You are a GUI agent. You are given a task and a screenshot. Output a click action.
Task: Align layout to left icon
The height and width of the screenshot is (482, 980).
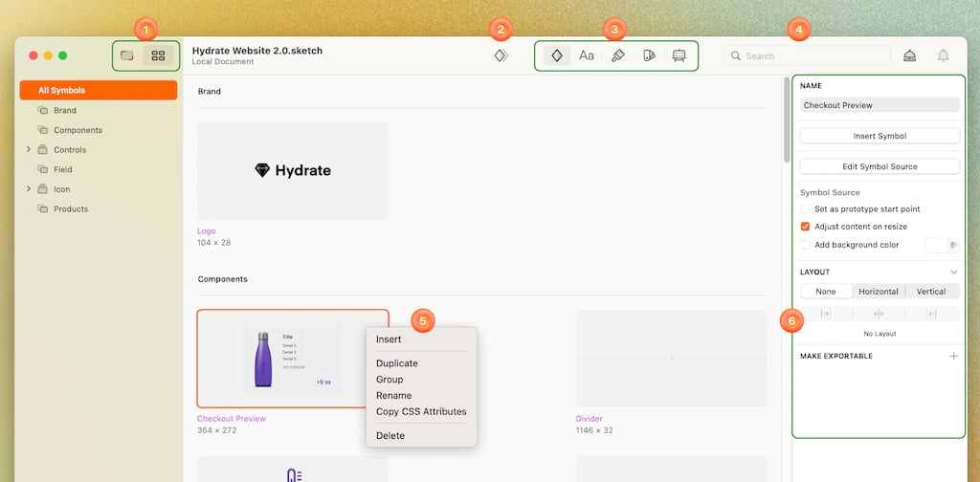click(x=826, y=314)
